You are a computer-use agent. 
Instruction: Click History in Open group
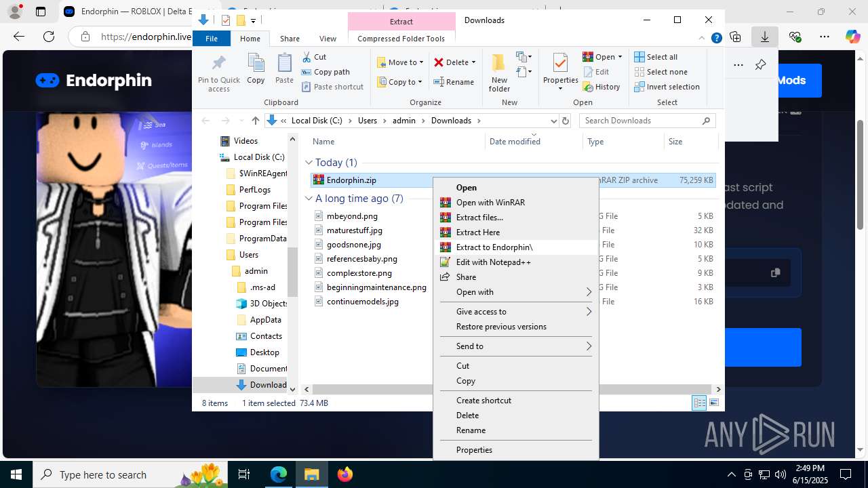click(601, 87)
